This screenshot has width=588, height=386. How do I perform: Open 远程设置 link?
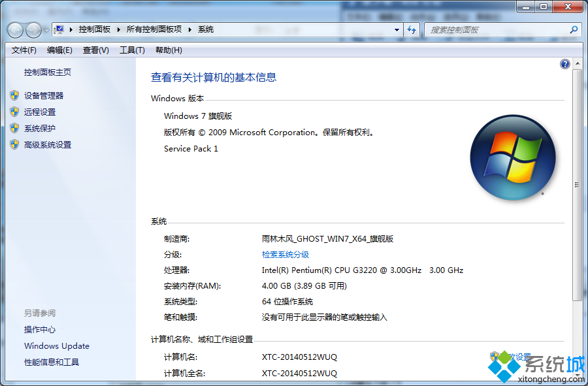[40, 112]
